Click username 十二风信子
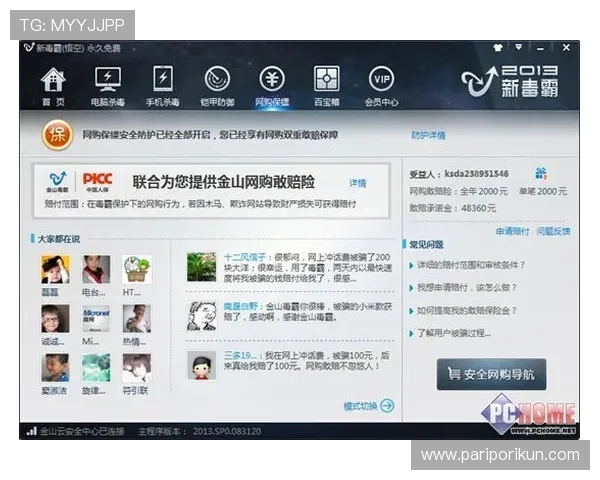Image resolution: width=600 pixels, height=480 pixels. 245,257
